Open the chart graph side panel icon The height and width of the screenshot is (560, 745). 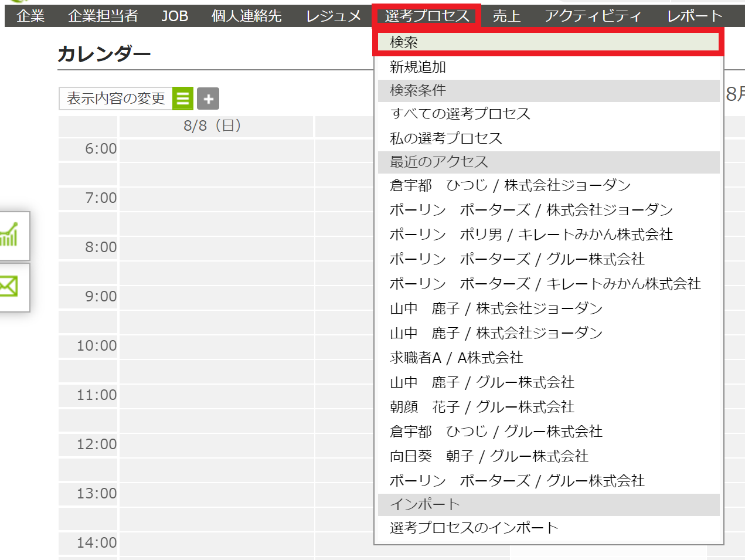pos(11,235)
